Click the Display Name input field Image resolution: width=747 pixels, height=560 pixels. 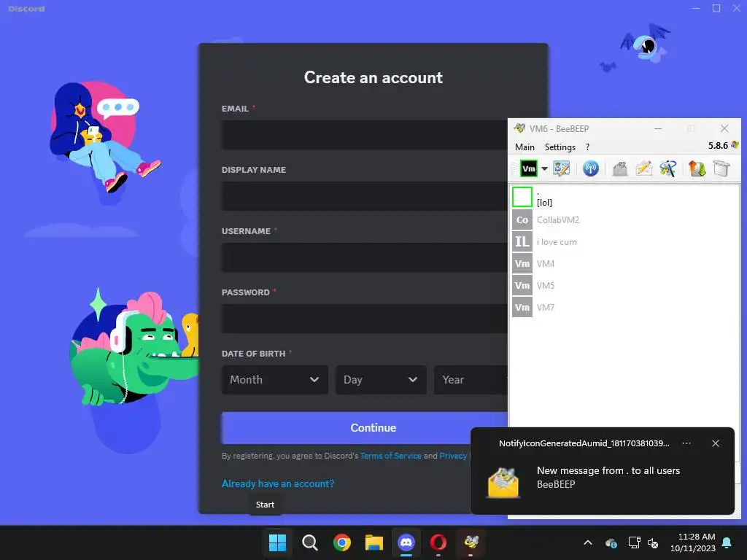[x=365, y=195]
